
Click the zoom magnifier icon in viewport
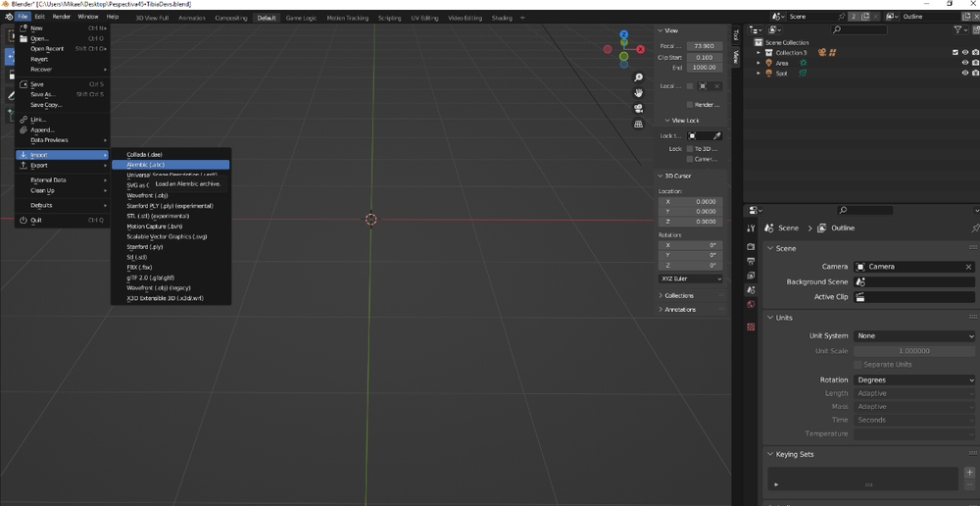pyautogui.click(x=638, y=77)
